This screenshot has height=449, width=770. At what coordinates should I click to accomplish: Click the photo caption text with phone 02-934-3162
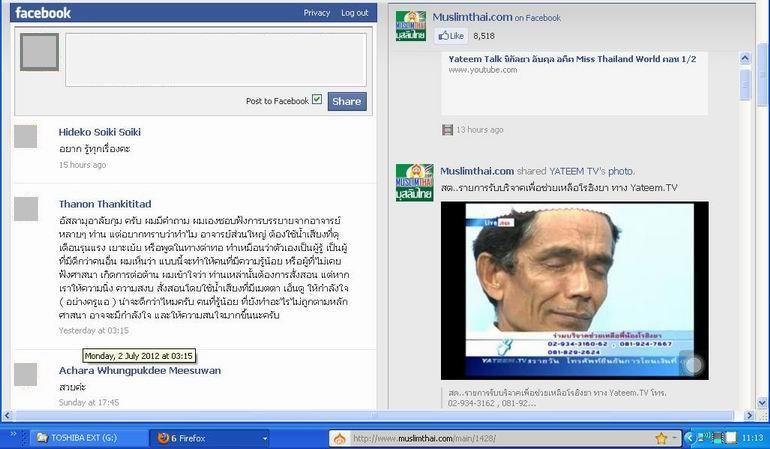557,397
